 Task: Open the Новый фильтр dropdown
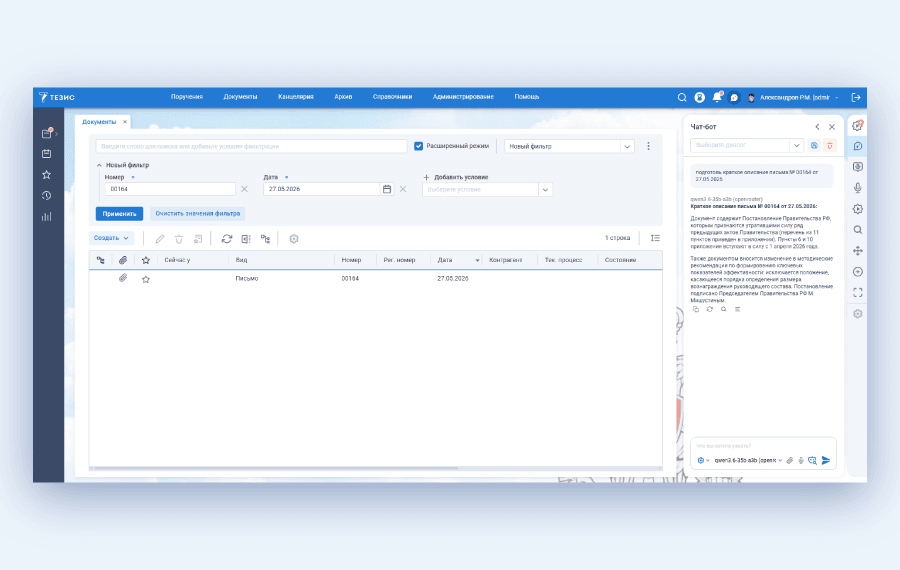[x=627, y=146]
